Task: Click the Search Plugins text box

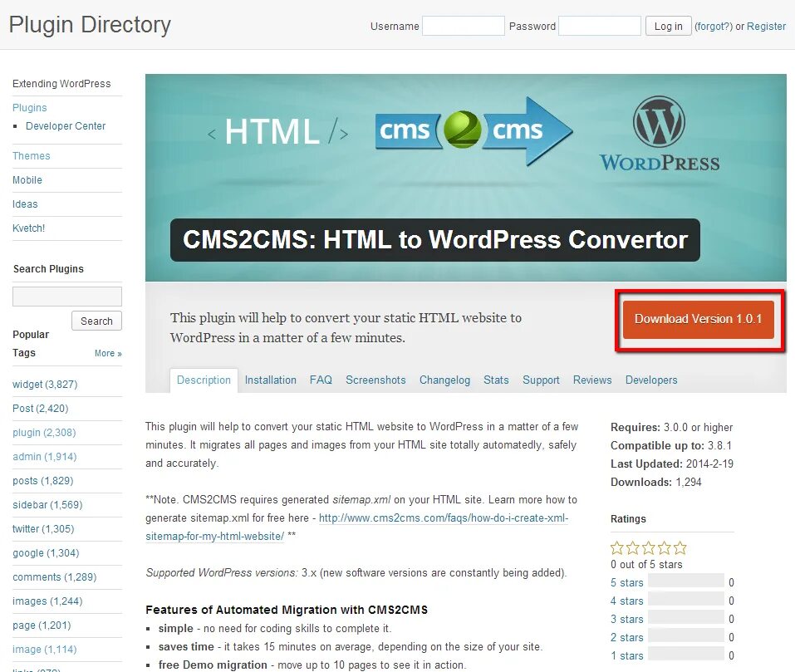Action: click(67, 297)
